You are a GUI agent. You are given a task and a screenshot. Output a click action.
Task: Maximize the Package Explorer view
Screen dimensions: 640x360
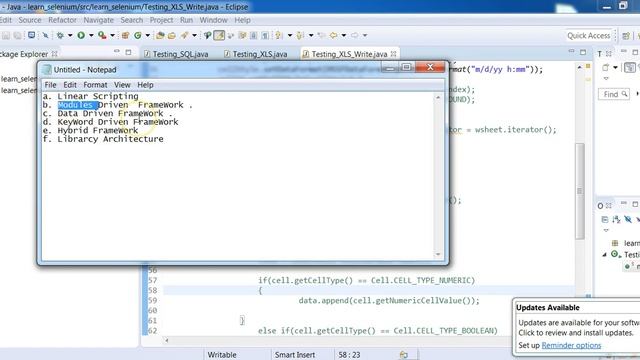(x=129, y=52)
